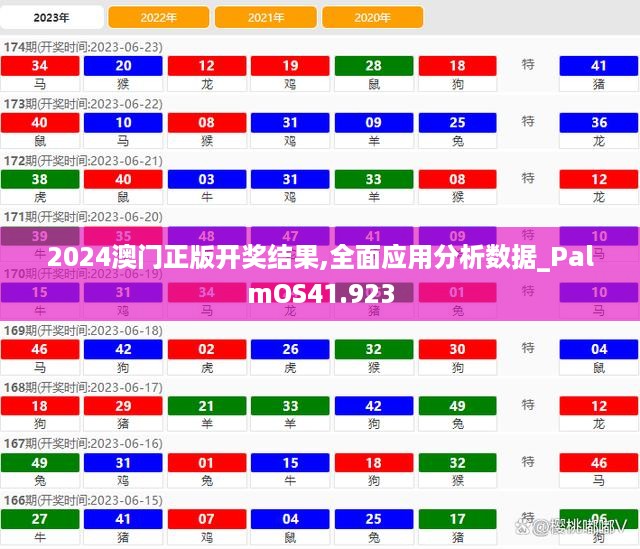Select red ball 01 in the 167期 row
This screenshot has height=549, width=640.
click(x=207, y=463)
